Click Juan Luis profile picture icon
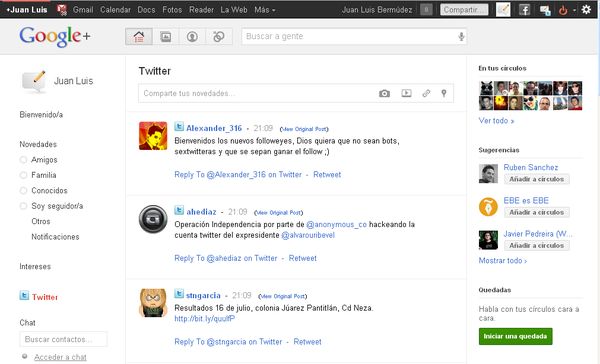 (x=34, y=81)
